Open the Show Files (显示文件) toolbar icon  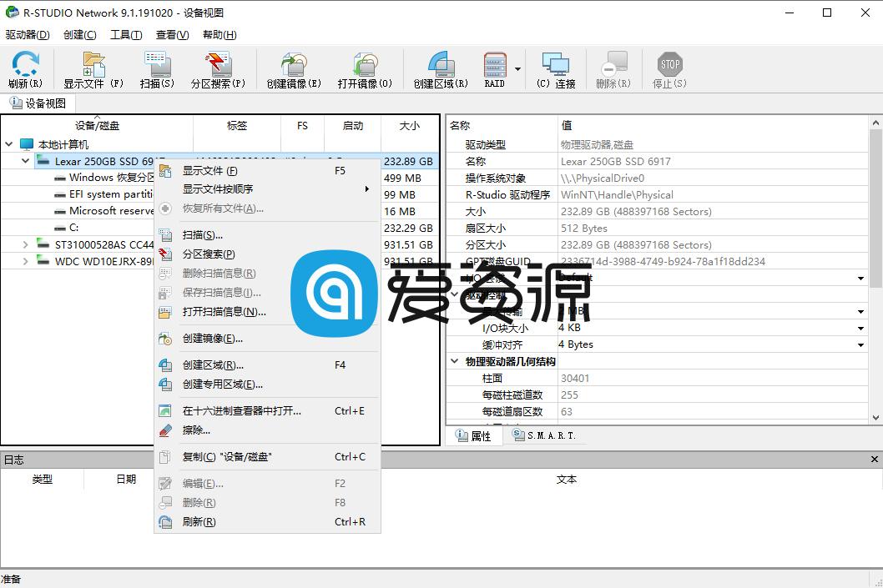coord(93,70)
